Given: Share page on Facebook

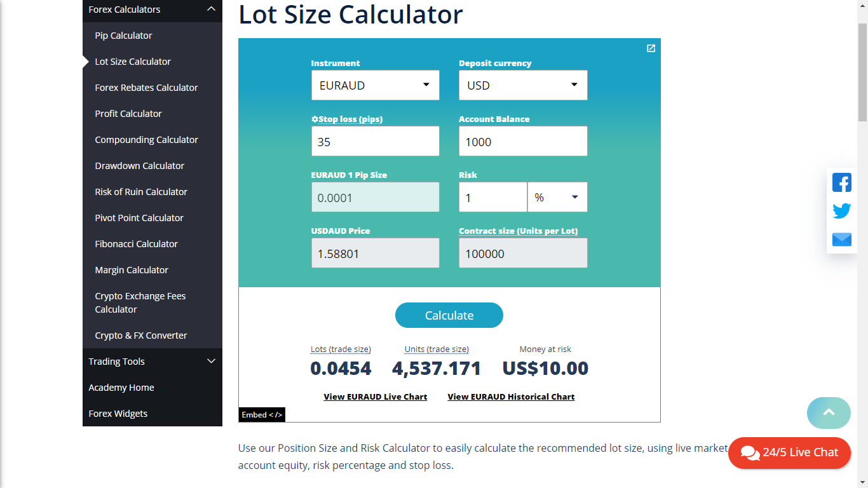Looking at the screenshot, I should (842, 182).
